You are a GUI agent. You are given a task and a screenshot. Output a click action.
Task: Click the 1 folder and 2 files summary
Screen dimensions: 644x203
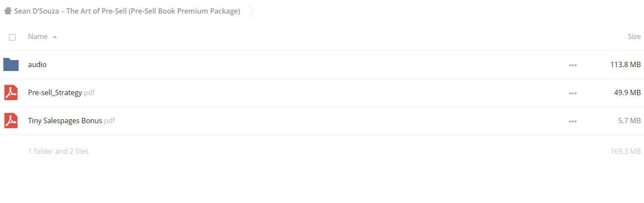pyautogui.click(x=58, y=151)
